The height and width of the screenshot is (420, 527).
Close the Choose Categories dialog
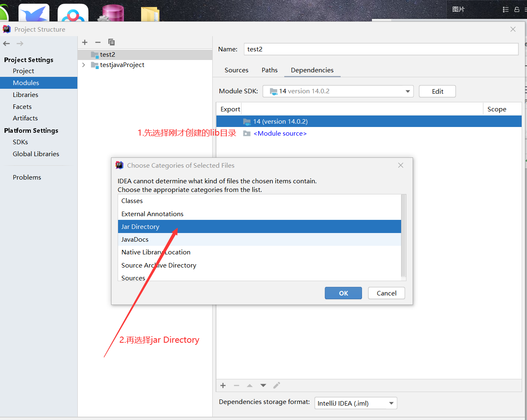click(401, 165)
